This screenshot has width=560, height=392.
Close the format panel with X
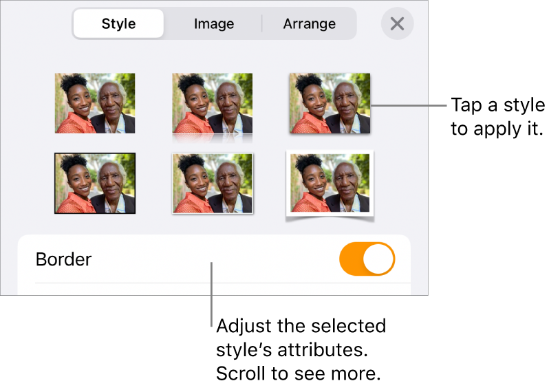(397, 24)
